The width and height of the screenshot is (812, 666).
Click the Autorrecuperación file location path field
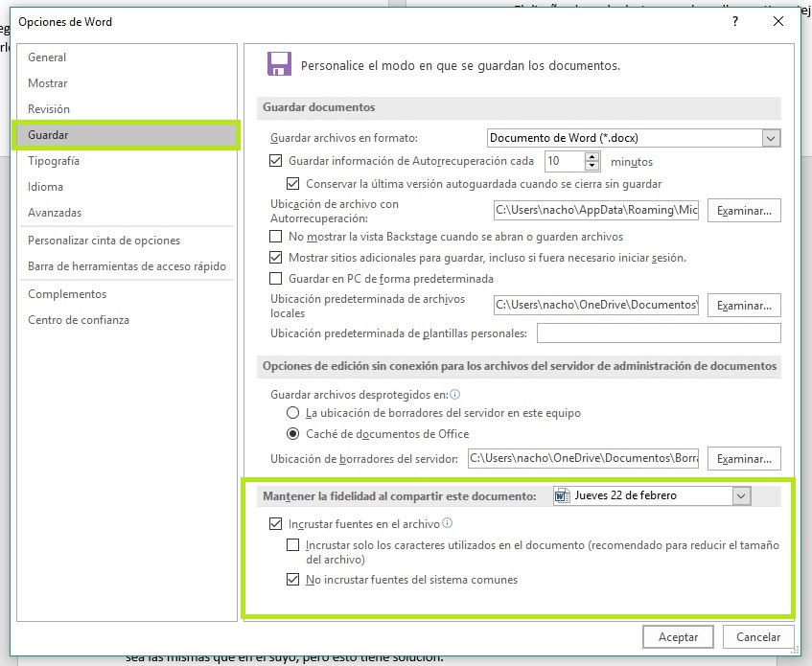pos(596,210)
